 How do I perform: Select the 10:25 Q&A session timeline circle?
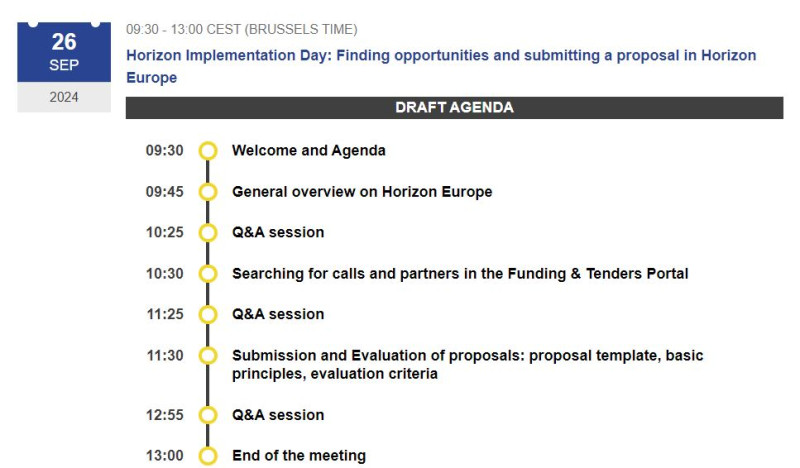click(x=208, y=233)
